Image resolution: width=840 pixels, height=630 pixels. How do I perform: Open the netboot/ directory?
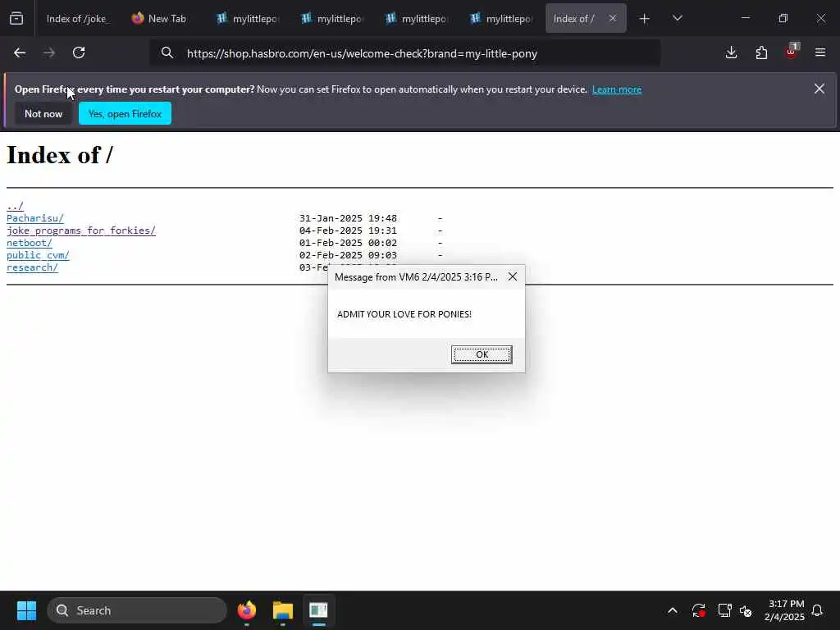29,243
